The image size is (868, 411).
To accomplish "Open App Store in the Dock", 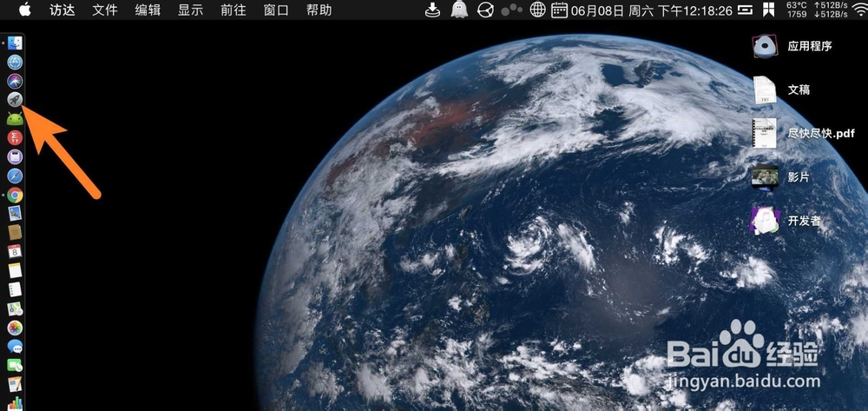I will [15, 62].
